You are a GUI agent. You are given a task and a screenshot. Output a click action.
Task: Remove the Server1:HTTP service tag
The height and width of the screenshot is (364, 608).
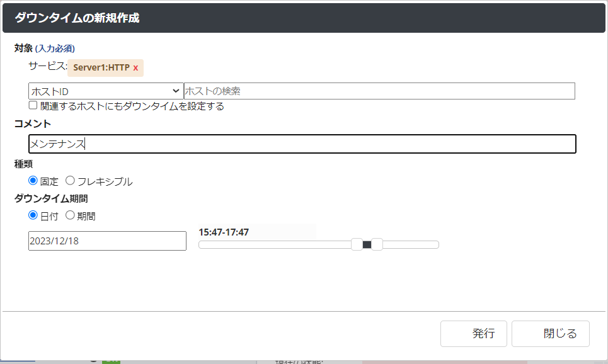(x=135, y=67)
